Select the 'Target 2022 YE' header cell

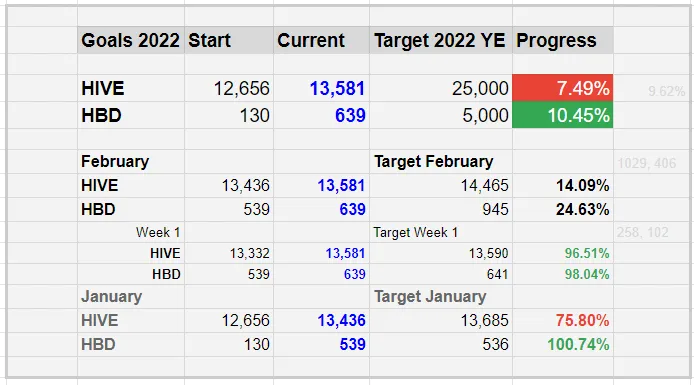(441, 40)
